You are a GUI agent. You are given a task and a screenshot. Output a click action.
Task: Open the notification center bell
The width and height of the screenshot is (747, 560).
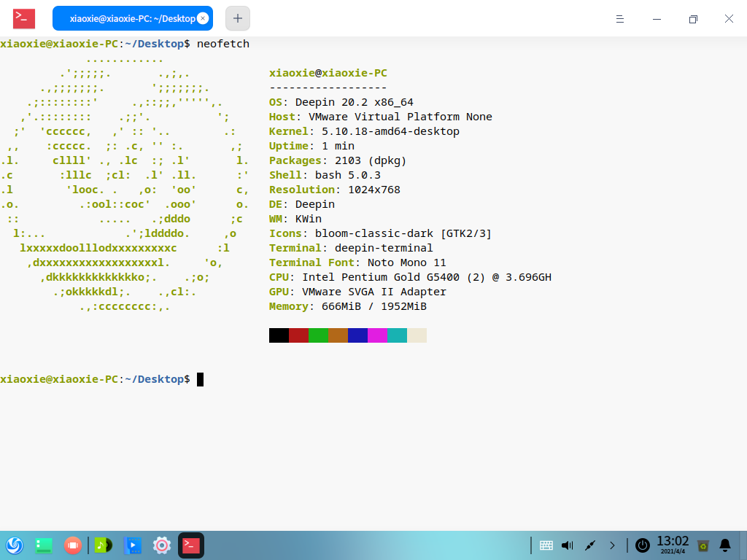(x=725, y=545)
